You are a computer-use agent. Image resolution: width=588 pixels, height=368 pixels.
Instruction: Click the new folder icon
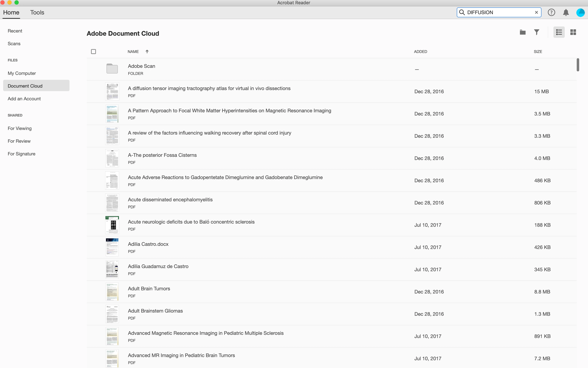522,32
